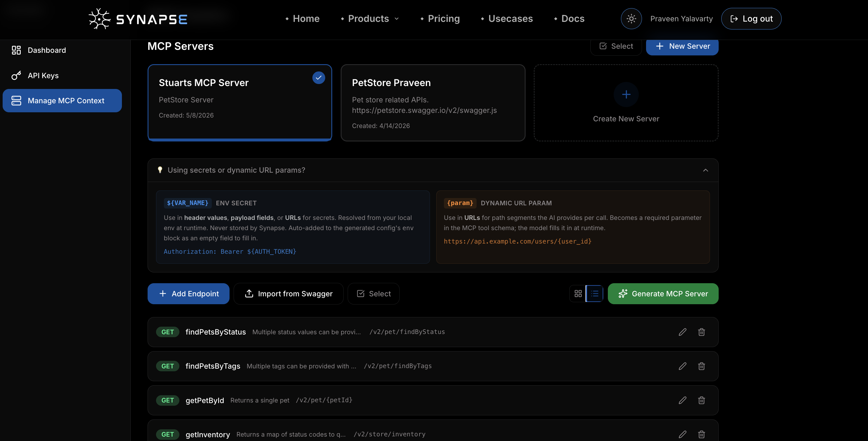The width and height of the screenshot is (868, 441).
Task: Click the /v2/pet/{petId} path
Action: pos(324,400)
